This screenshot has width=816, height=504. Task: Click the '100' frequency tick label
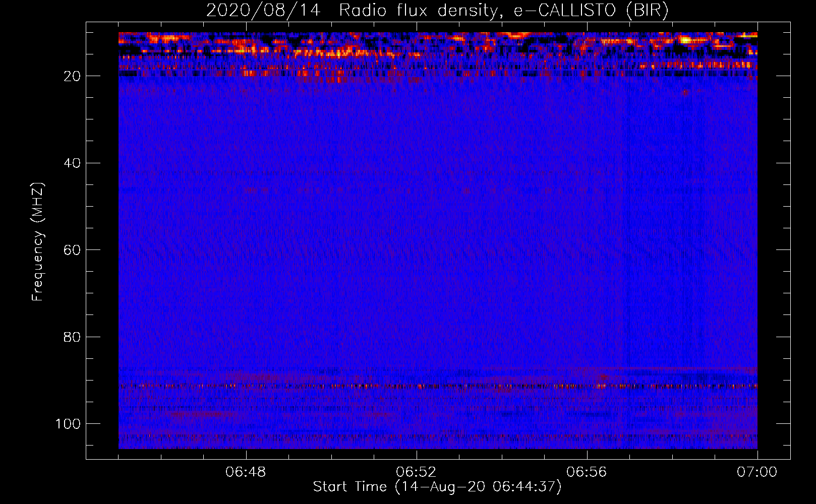click(x=68, y=424)
